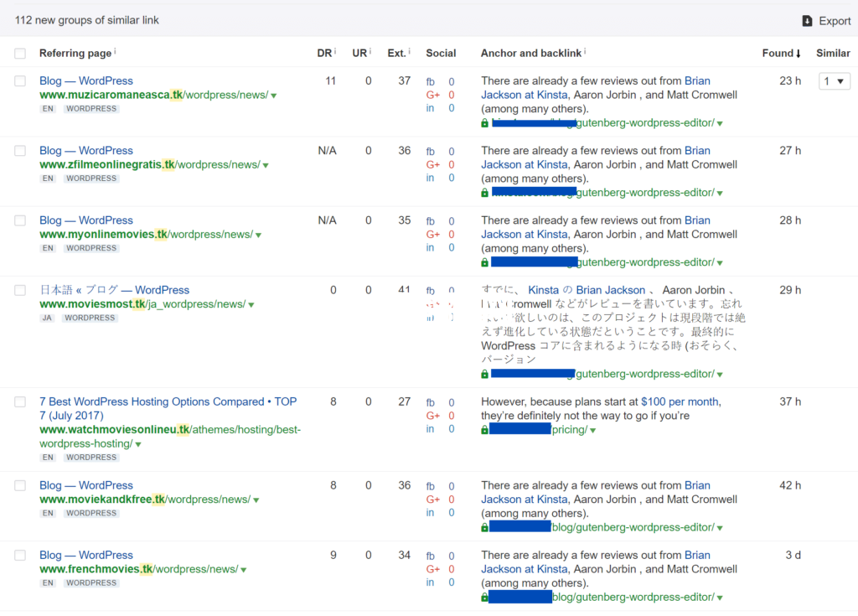Click the Similar column header

(833, 53)
